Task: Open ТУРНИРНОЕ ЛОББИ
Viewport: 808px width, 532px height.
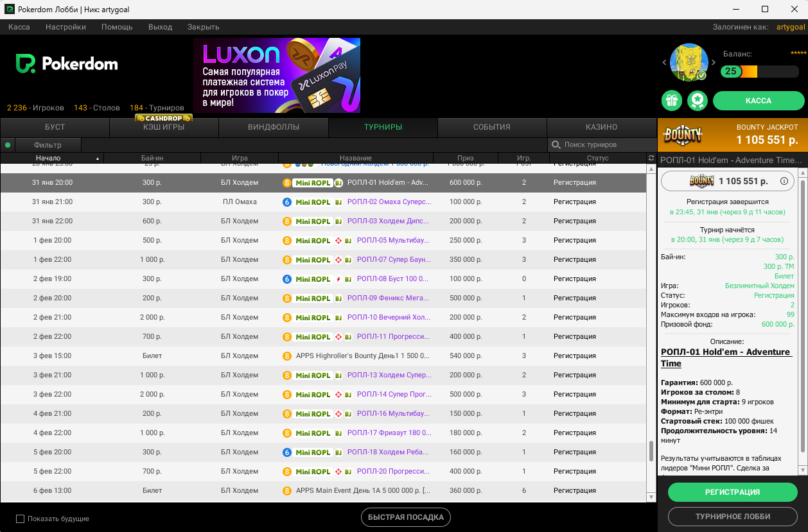Action: pyautogui.click(x=733, y=517)
